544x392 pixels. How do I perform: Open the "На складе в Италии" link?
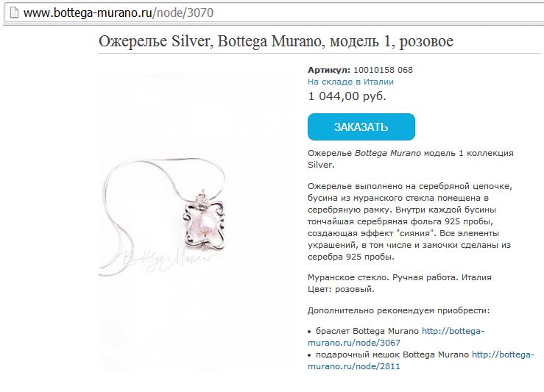pos(350,82)
